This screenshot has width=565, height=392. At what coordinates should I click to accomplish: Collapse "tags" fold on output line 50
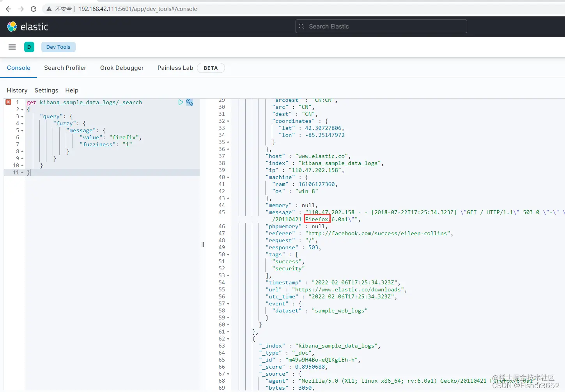(x=228, y=255)
